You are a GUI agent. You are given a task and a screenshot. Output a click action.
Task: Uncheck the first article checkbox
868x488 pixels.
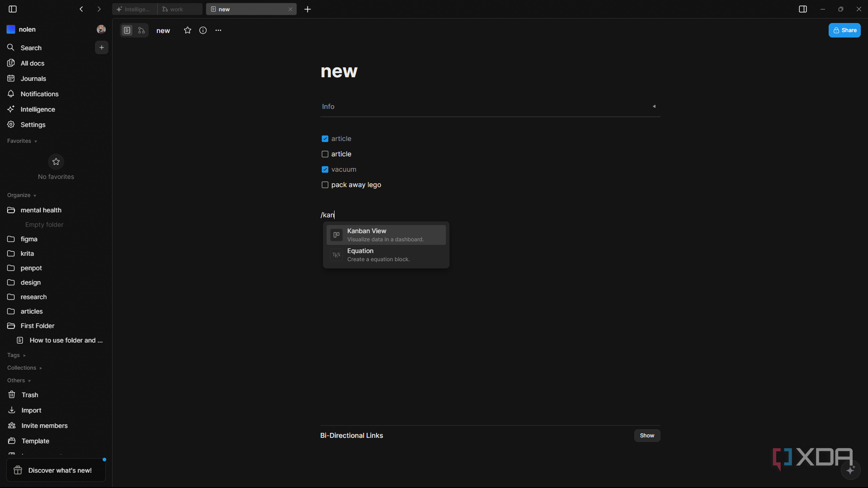click(325, 139)
